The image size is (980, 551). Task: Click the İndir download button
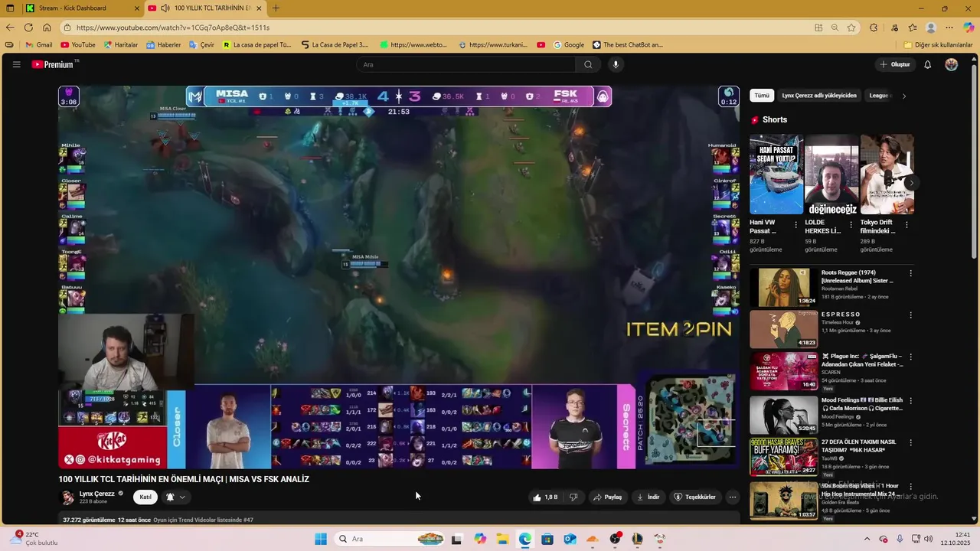[648, 497]
